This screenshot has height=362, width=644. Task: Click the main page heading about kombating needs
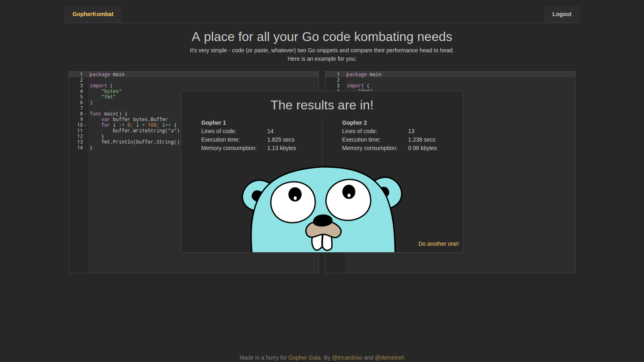(322, 37)
